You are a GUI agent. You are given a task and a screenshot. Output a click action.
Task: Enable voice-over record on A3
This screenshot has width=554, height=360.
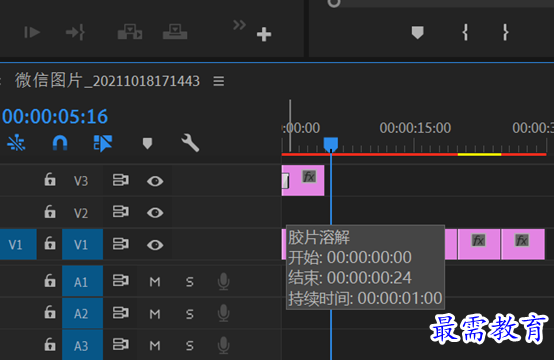pos(223,345)
